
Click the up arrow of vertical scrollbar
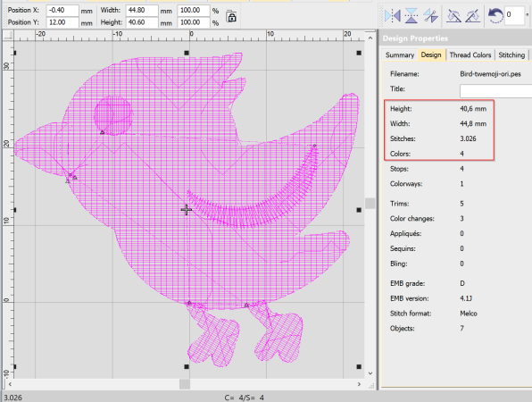370,38
